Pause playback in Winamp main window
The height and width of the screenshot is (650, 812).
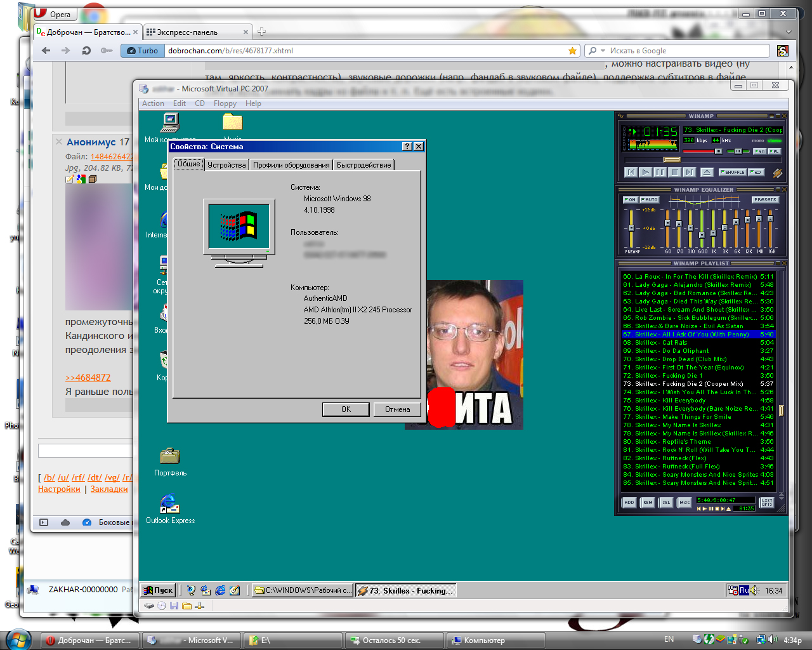660,172
